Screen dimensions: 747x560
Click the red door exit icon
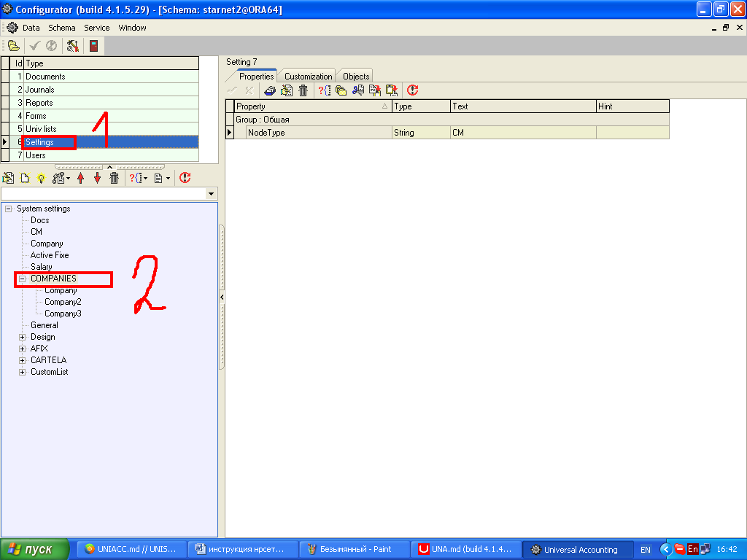pos(94,46)
